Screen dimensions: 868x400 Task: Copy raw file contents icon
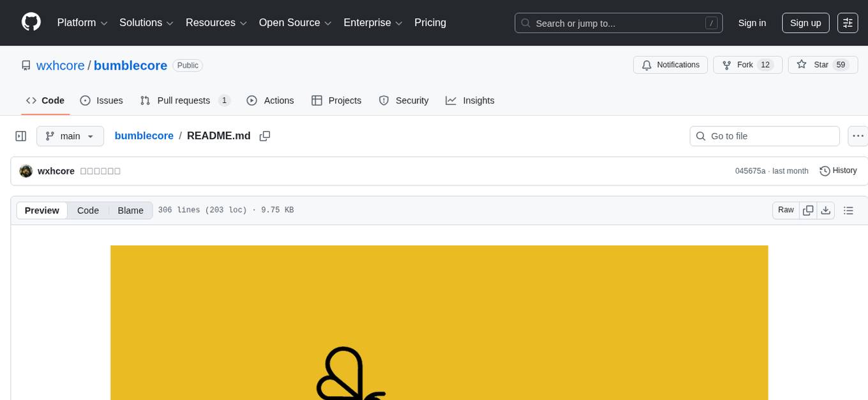pyautogui.click(x=808, y=210)
